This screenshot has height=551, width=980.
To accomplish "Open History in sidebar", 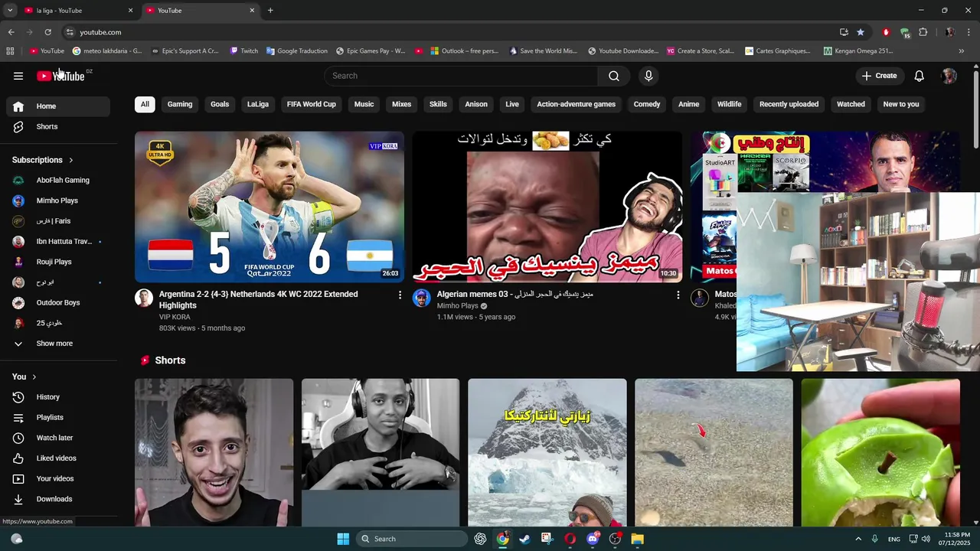I will 58,397.
